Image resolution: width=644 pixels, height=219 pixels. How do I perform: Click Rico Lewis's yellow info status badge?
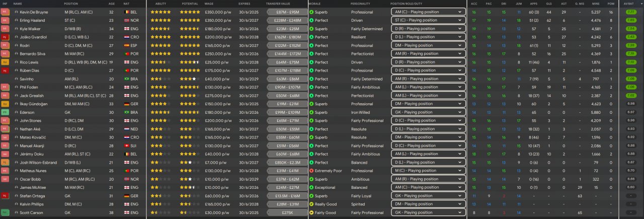pos(5,62)
